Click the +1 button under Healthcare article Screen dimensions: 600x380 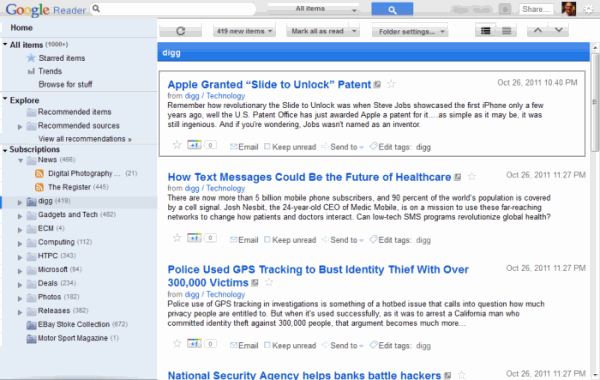pyautogui.click(x=194, y=238)
